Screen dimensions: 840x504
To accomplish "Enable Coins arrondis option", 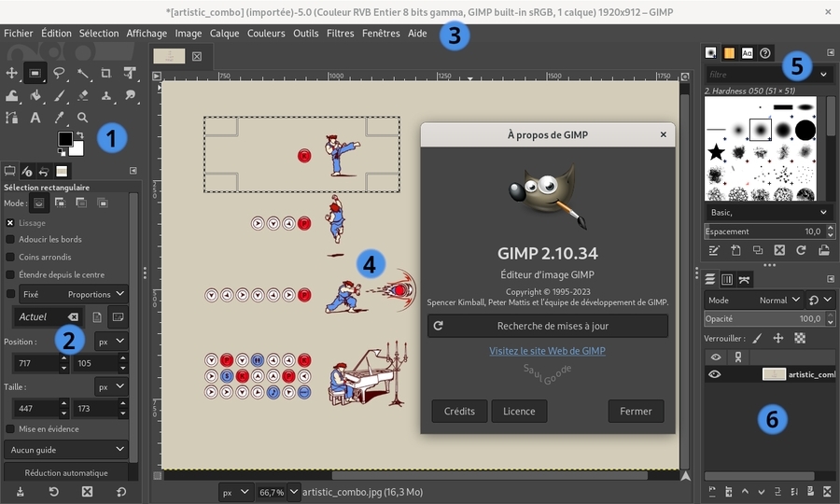I will (10, 257).
